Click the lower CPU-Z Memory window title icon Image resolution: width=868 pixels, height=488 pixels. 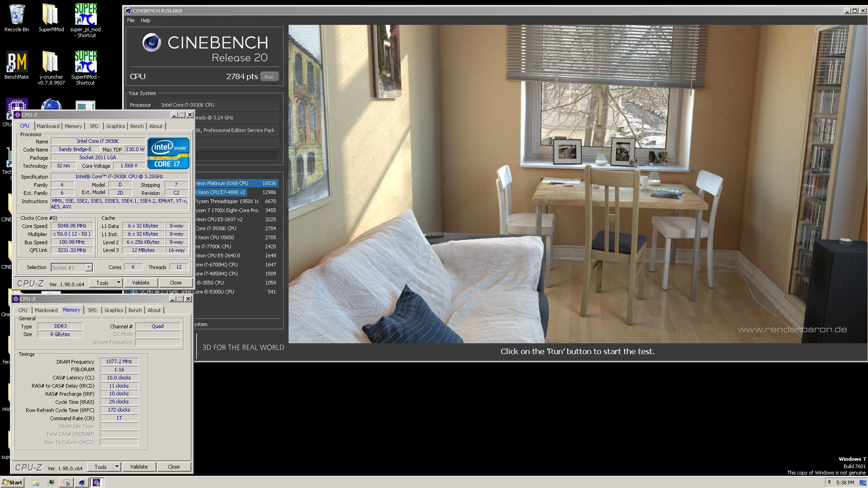coord(16,299)
